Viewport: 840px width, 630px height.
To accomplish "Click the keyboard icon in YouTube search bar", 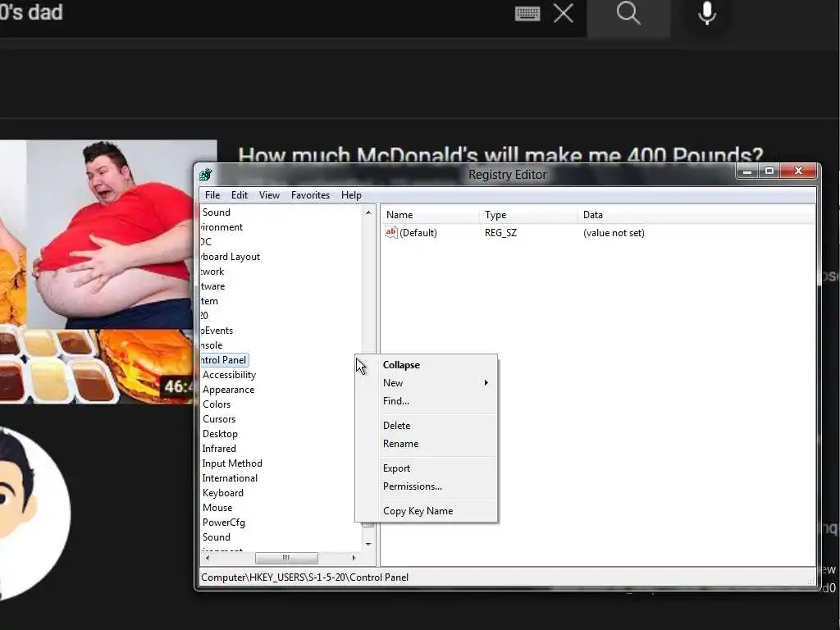I will [x=527, y=13].
